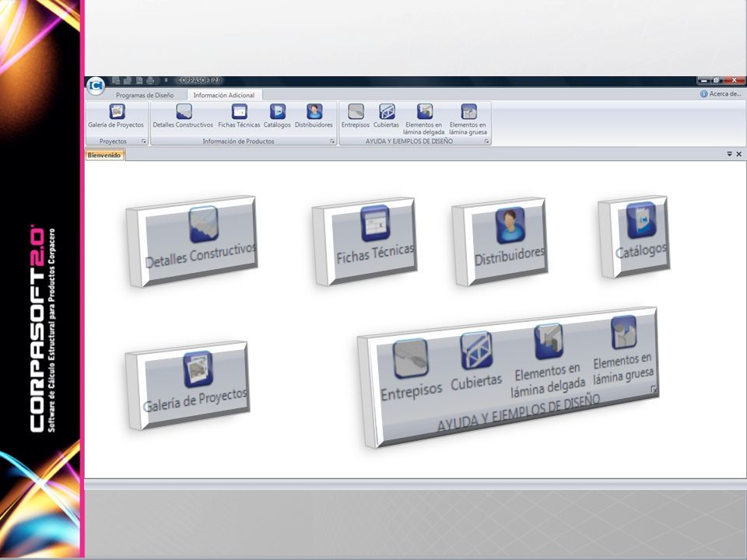The height and width of the screenshot is (560, 747).
Task: Click the printer icon in the title bar
Action: [x=150, y=80]
